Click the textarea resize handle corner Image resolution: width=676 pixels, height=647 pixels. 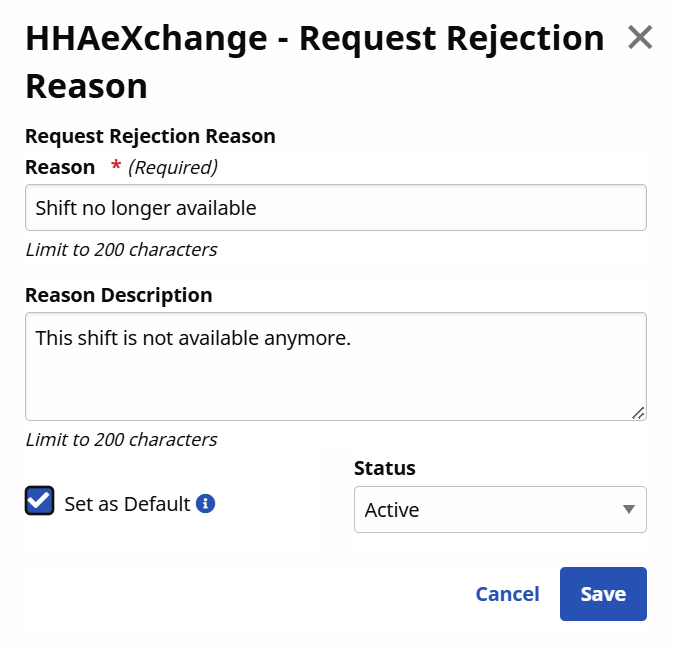pyautogui.click(x=638, y=412)
